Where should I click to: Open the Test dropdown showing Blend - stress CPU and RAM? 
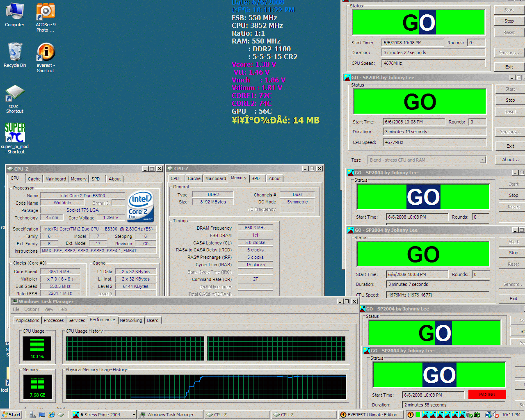483,160
